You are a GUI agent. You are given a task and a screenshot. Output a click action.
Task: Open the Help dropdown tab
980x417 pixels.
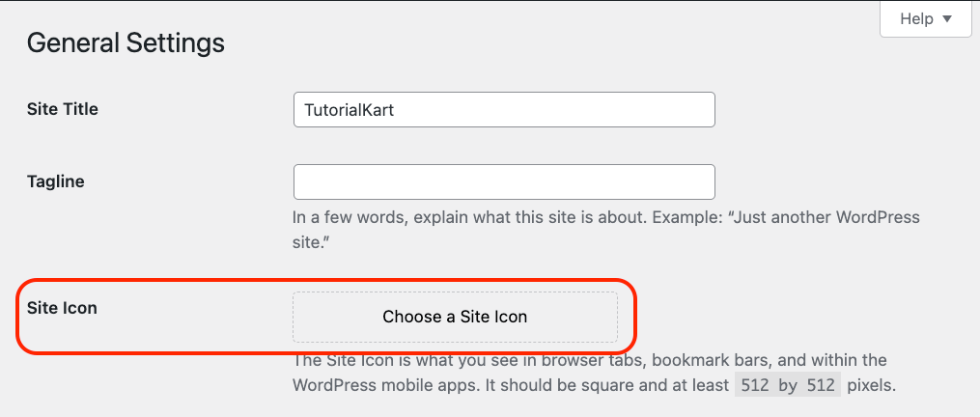[x=926, y=18]
